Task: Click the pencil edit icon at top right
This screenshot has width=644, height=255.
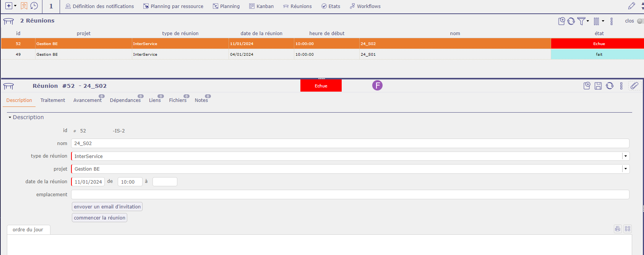Action: coord(631,6)
